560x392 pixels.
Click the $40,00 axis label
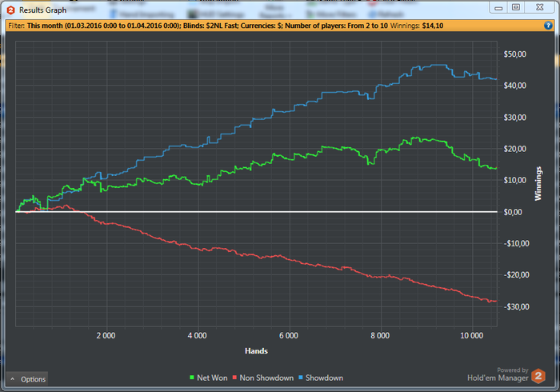[x=514, y=86]
